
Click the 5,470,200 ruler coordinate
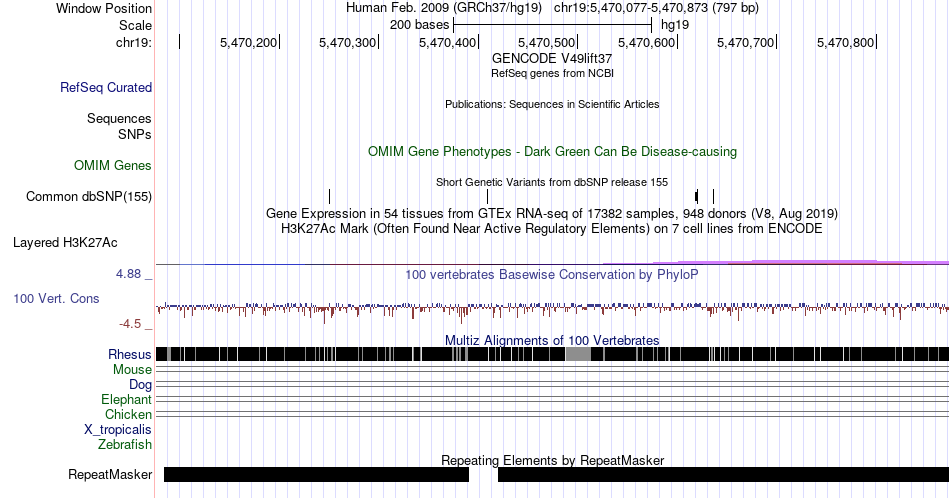[248, 42]
